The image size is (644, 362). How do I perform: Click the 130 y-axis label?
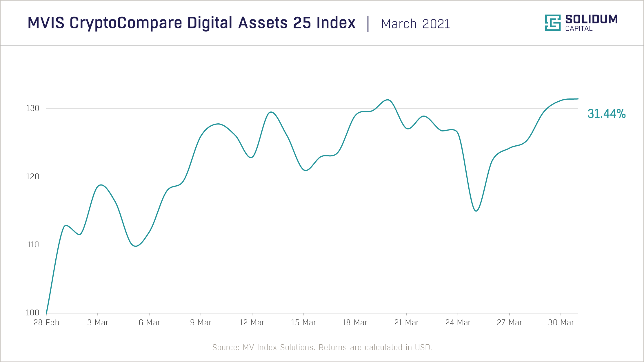(32, 108)
